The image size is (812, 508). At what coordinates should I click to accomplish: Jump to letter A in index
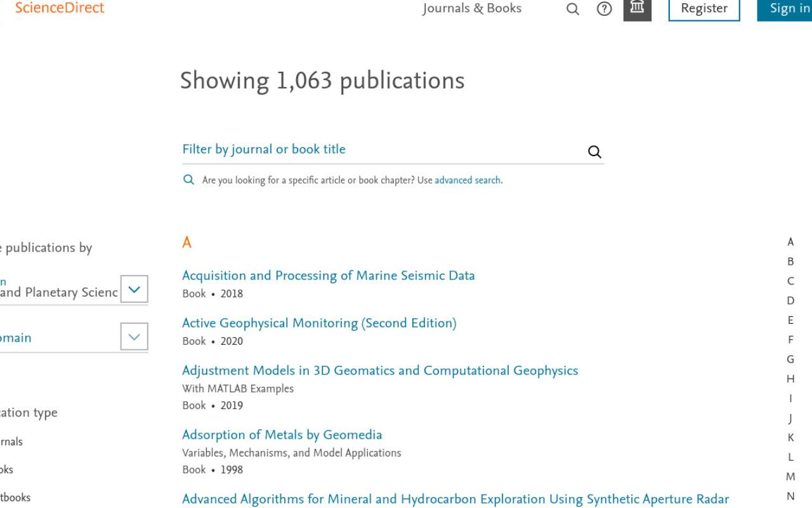tap(790, 242)
